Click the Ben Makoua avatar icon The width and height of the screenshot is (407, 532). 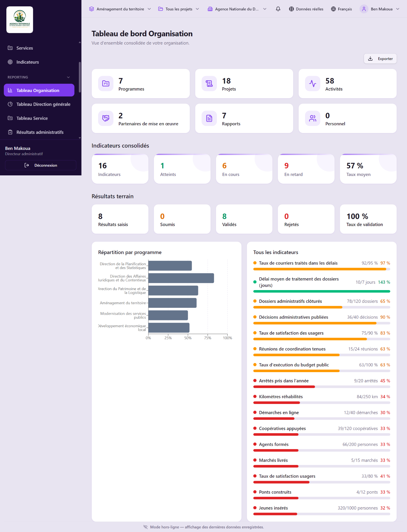(x=364, y=9)
